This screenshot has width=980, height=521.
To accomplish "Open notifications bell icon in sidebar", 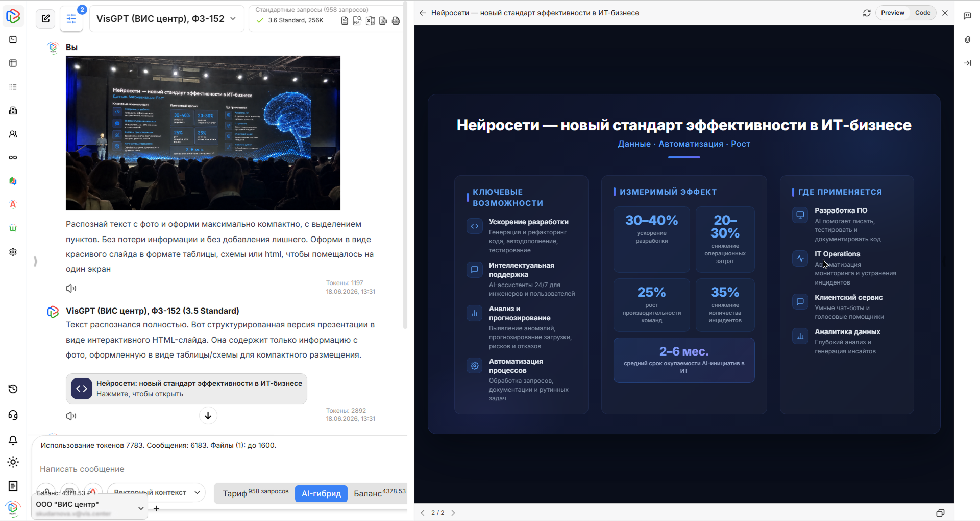I will (x=13, y=440).
